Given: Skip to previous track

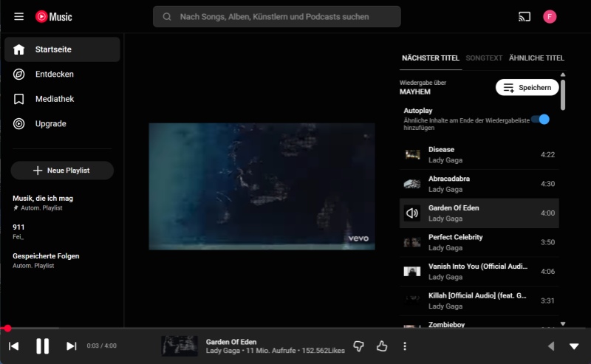Looking at the screenshot, I should (13, 346).
